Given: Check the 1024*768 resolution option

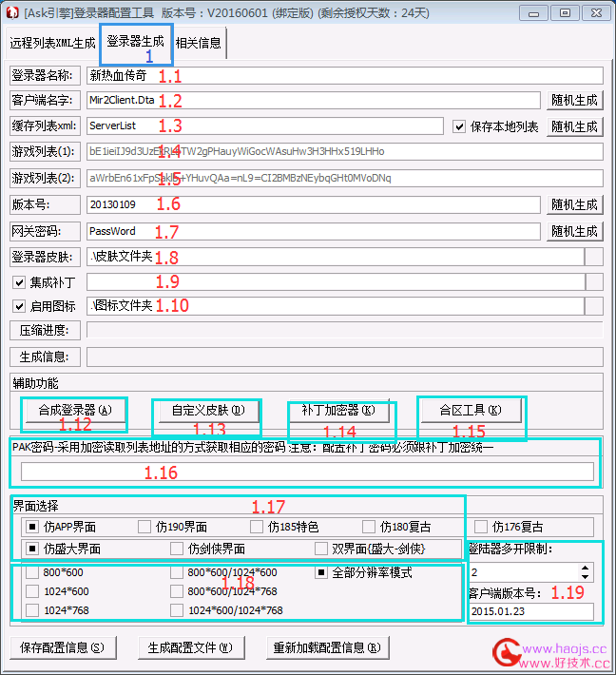Looking at the screenshot, I should pyautogui.click(x=32, y=610).
